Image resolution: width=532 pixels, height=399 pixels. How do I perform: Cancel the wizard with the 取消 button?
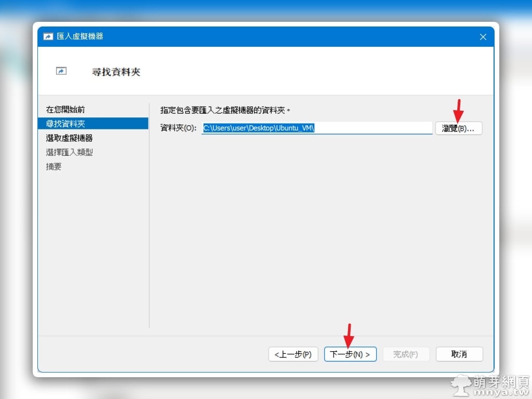click(459, 354)
